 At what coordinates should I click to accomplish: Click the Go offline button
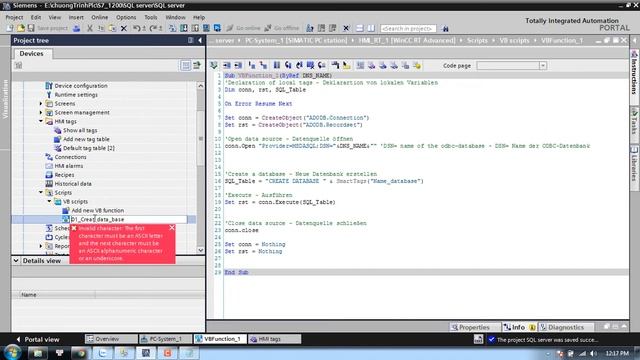coord(282,28)
